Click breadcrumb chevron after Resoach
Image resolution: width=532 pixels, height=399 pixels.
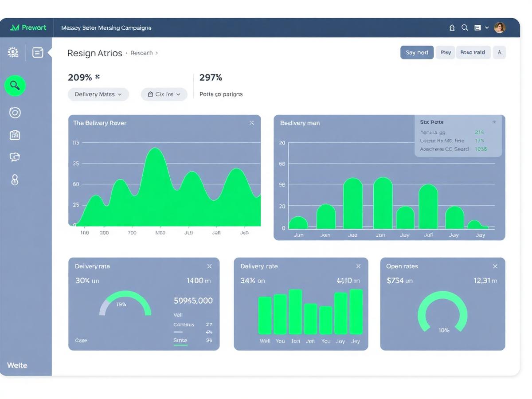click(x=156, y=53)
